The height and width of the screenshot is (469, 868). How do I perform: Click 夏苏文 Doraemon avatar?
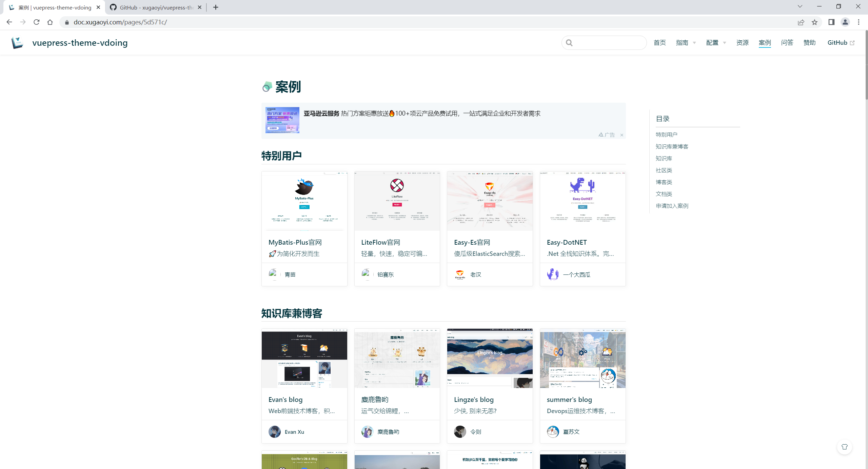pyautogui.click(x=553, y=432)
